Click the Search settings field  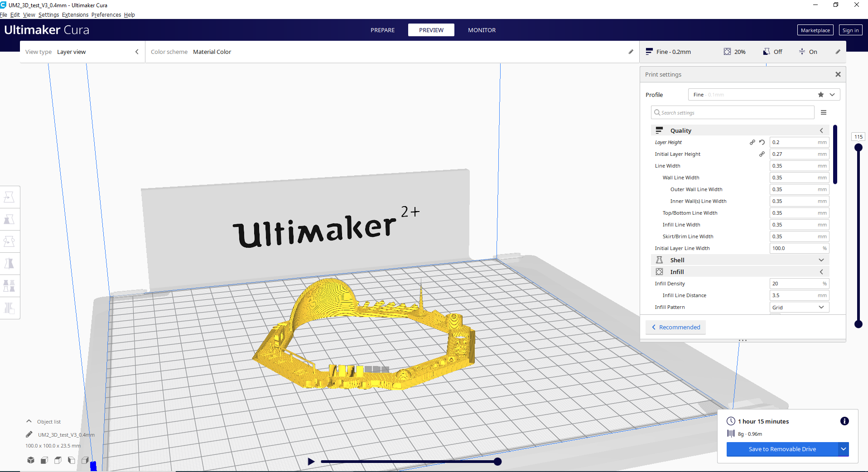[x=733, y=112]
